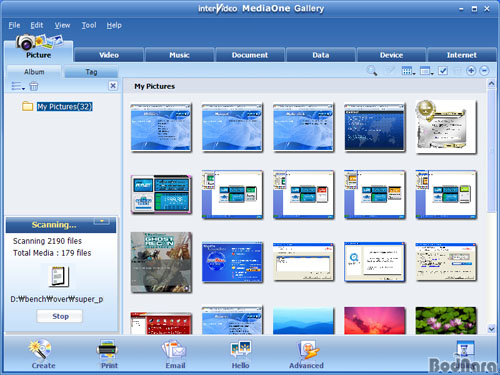This screenshot has width=500, height=375.
Task: Click the My Pictures gallery heading
Action: (x=154, y=86)
